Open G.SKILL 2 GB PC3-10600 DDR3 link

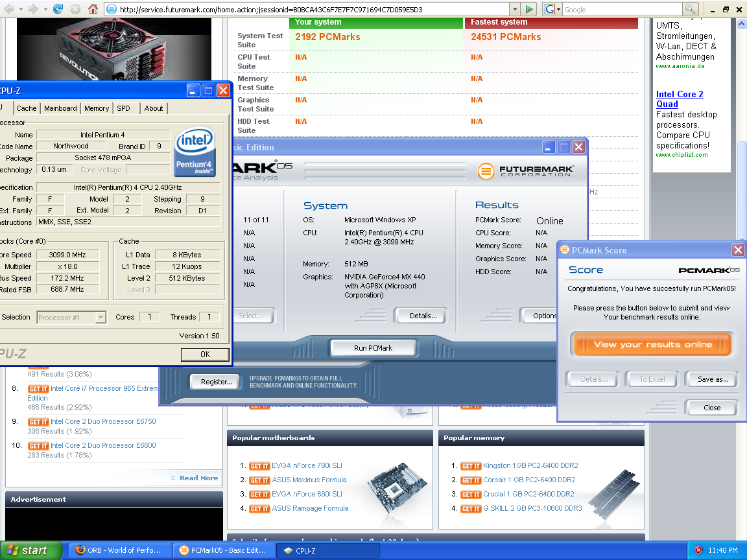coord(532,508)
